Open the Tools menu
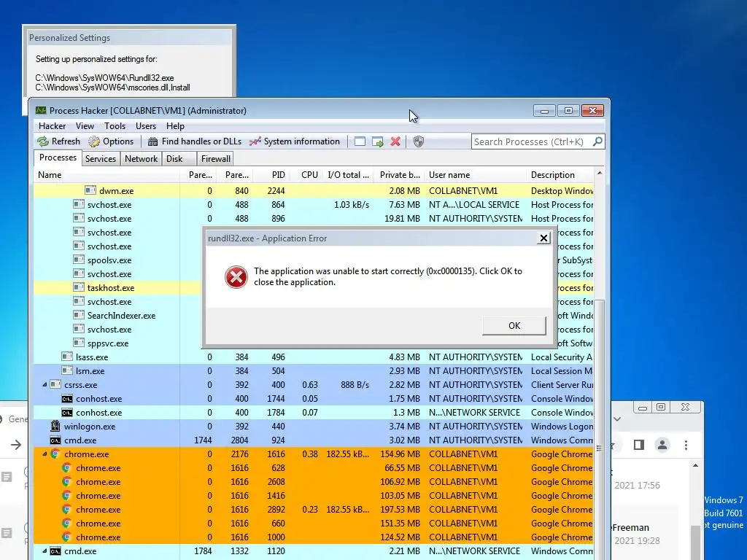Image resolution: width=747 pixels, height=560 pixels. 115,126
